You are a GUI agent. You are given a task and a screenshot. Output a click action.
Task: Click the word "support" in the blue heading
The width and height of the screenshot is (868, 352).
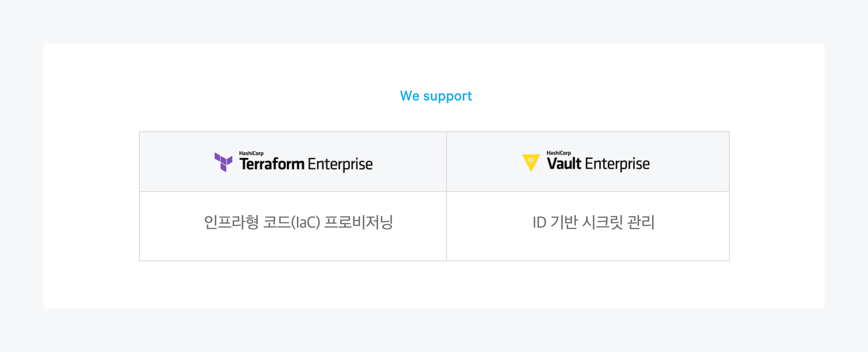pyautogui.click(x=447, y=96)
